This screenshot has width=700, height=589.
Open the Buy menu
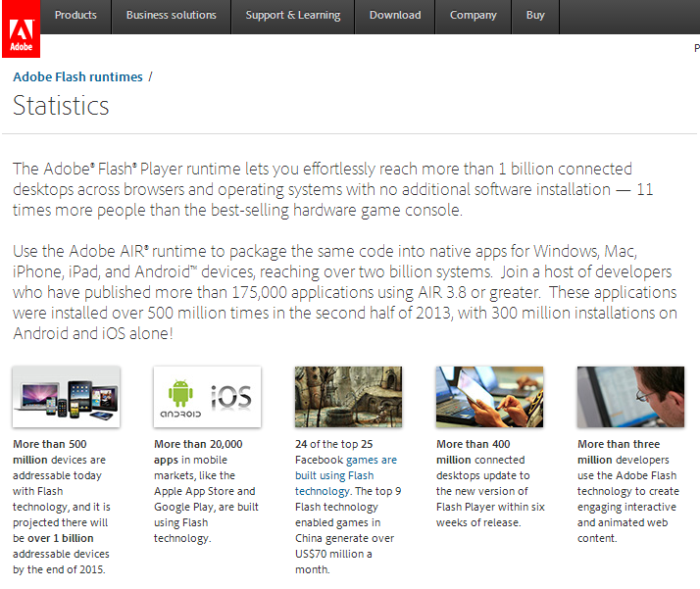tap(535, 15)
